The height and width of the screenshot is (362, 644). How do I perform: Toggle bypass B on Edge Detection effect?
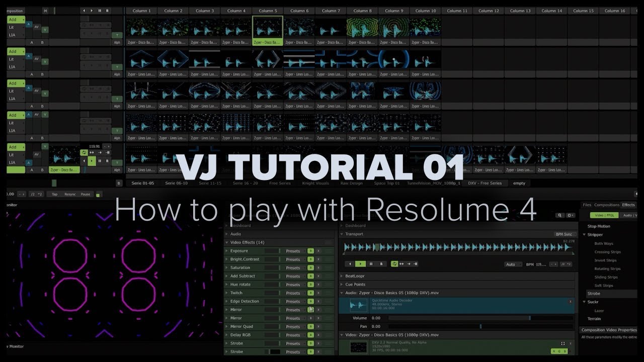(x=310, y=301)
